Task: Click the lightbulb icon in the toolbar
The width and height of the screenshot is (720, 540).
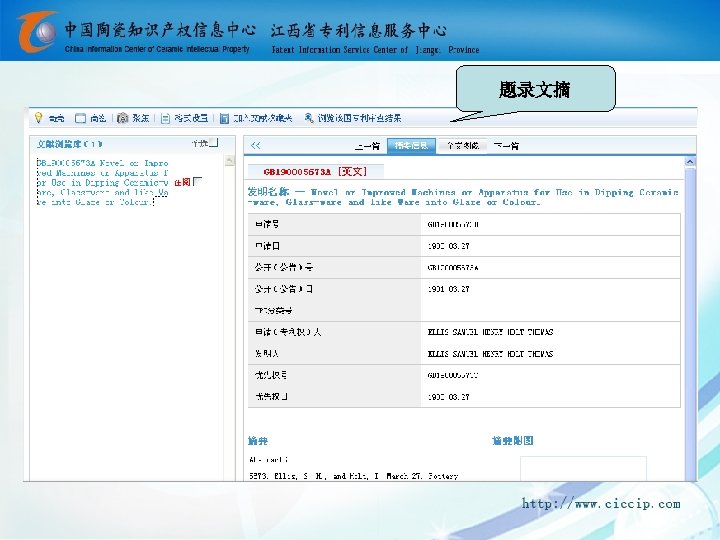Action: (x=39, y=118)
